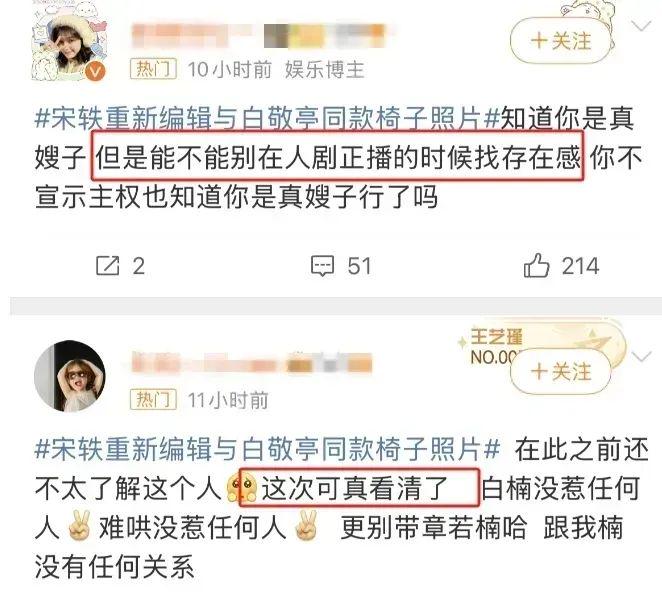Image resolution: width=662 pixels, height=598 pixels.
Task: Click the 热门 tag on first post
Action: [x=153, y=69]
